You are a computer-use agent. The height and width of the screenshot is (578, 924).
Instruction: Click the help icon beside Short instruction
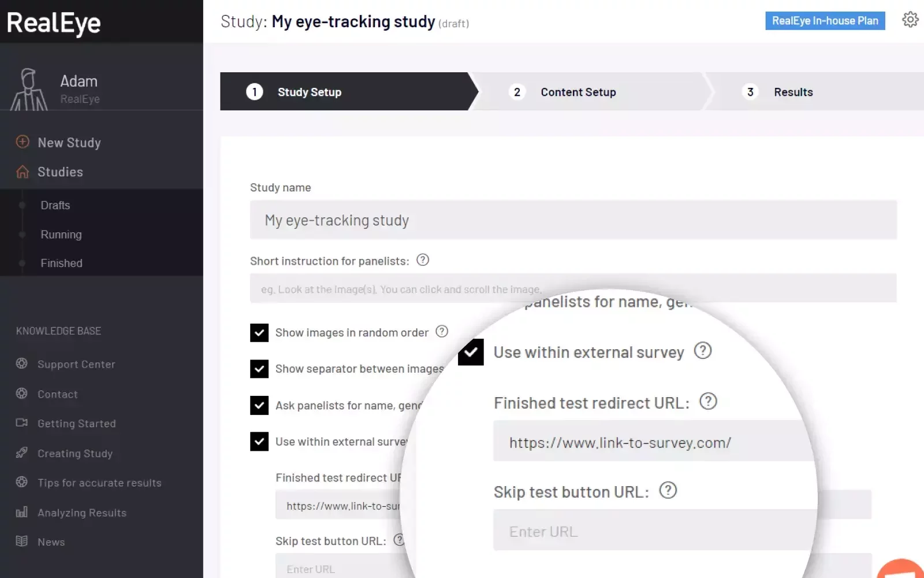click(423, 260)
